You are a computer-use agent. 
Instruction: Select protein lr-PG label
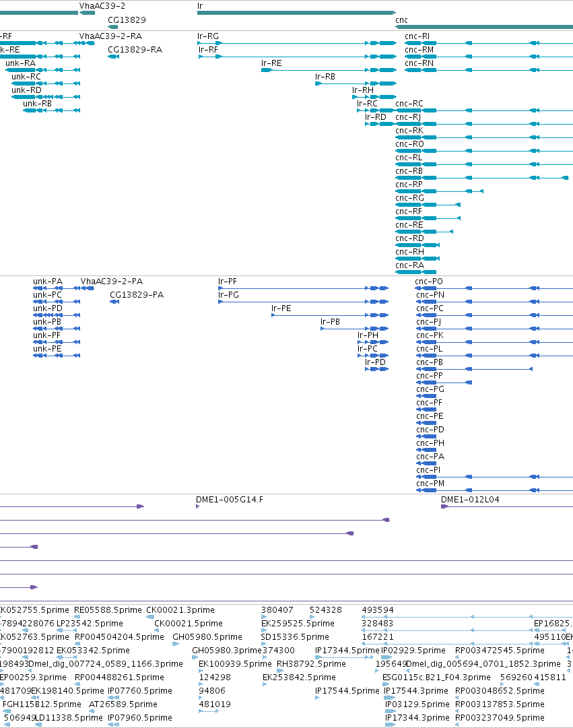click(228, 295)
